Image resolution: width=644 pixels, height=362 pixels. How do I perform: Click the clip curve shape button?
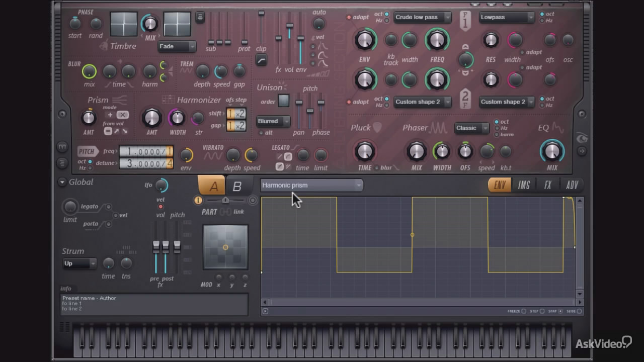(x=261, y=60)
